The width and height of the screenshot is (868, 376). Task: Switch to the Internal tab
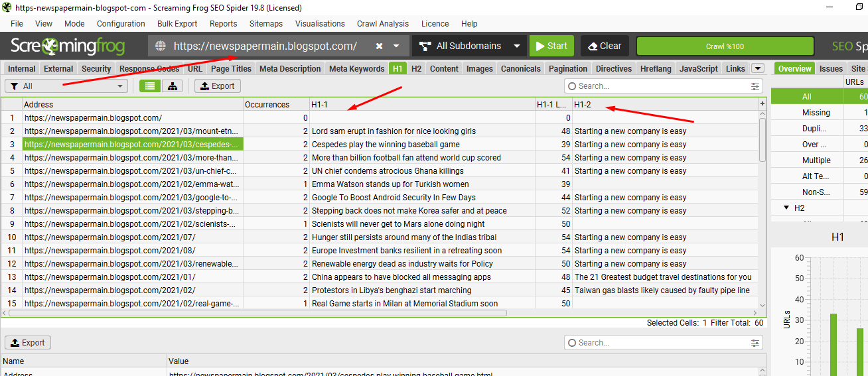[x=22, y=69]
